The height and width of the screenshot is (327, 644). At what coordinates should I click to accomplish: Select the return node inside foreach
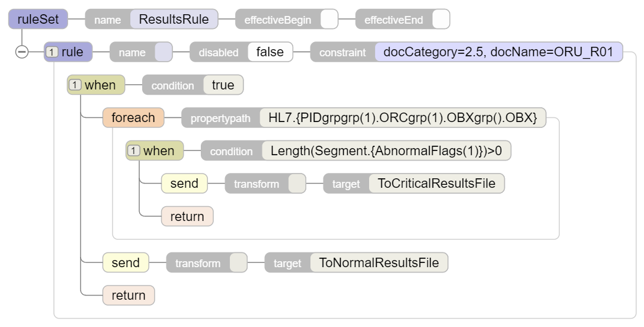pos(187,217)
